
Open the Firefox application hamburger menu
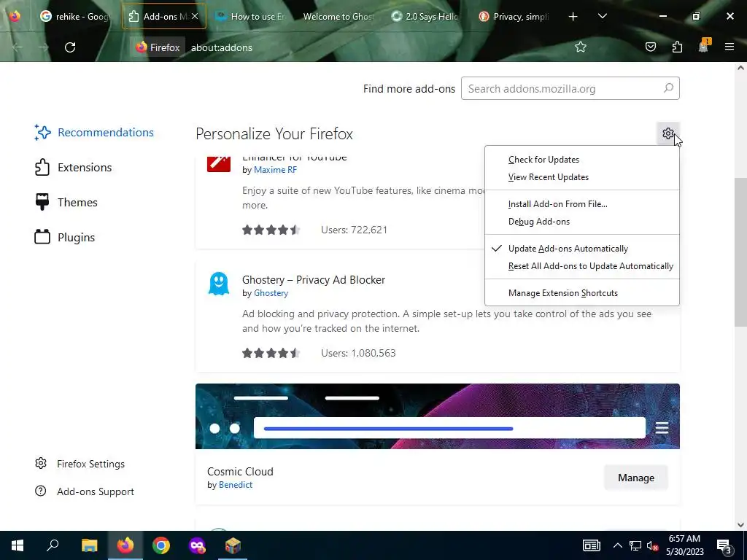[729, 47]
